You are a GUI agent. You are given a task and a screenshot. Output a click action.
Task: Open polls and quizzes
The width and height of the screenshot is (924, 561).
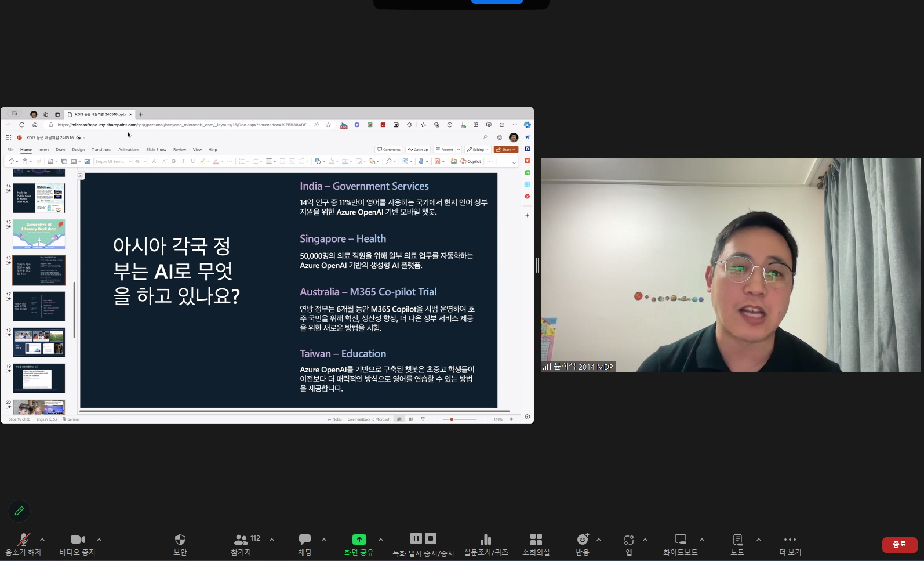(486, 544)
